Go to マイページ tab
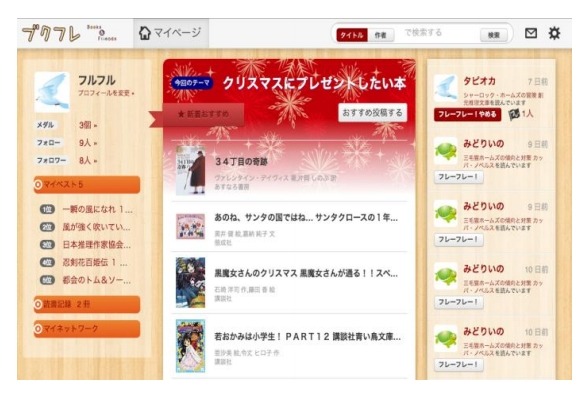 [171, 33]
